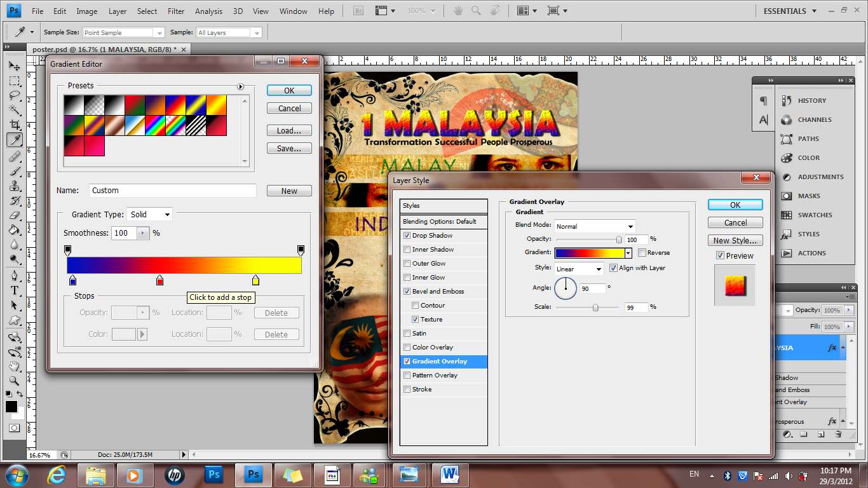Click New Style... in Layer Style
Screen dimensions: 868x488
735,240
